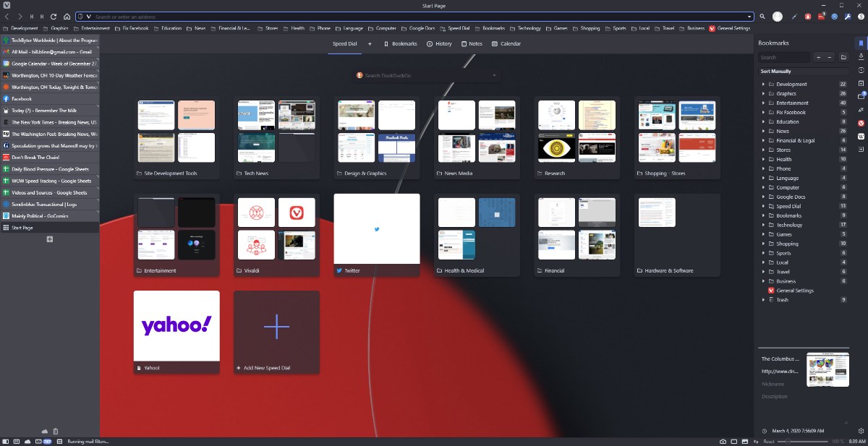Reload the current page

click(54, 17)
